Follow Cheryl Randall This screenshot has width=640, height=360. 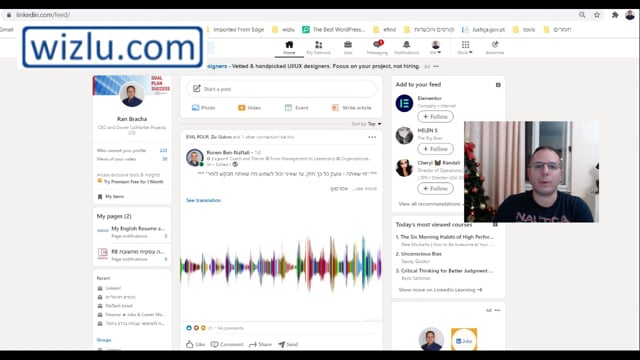435,188
